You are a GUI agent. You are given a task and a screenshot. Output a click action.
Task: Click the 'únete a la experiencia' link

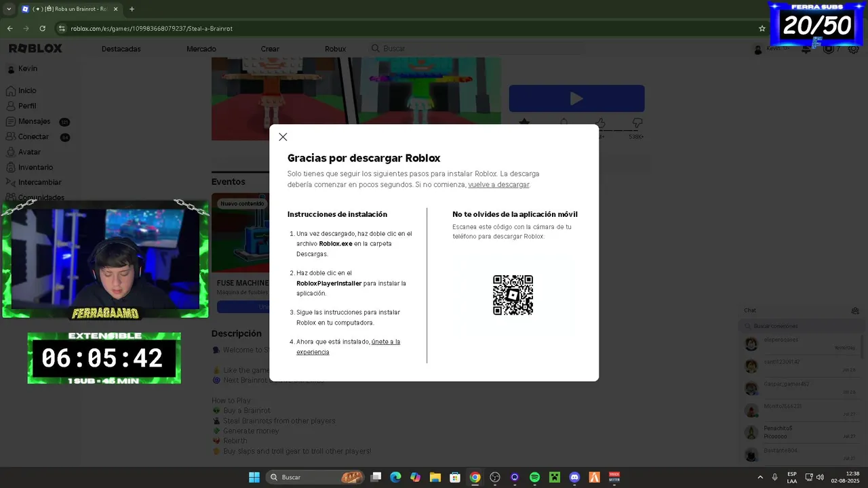(348, 347)
